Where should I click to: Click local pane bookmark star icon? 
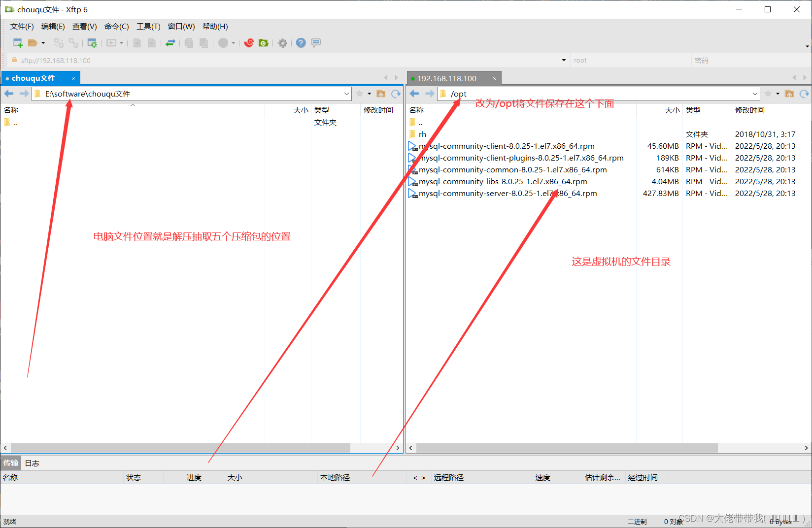click(x=360, y=94)
